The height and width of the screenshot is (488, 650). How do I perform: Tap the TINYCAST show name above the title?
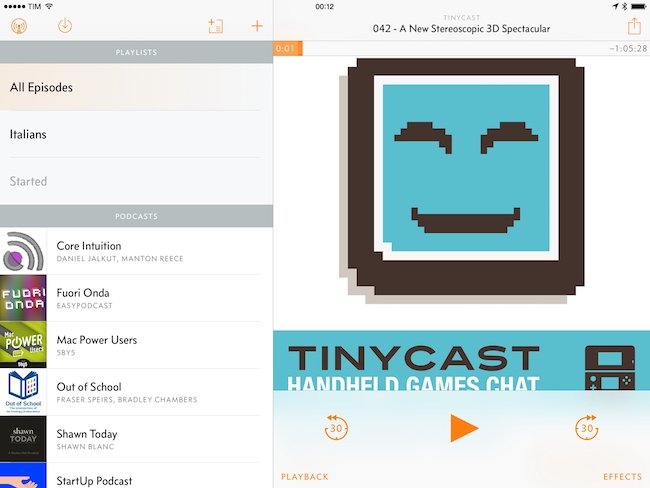click(461, 17)
